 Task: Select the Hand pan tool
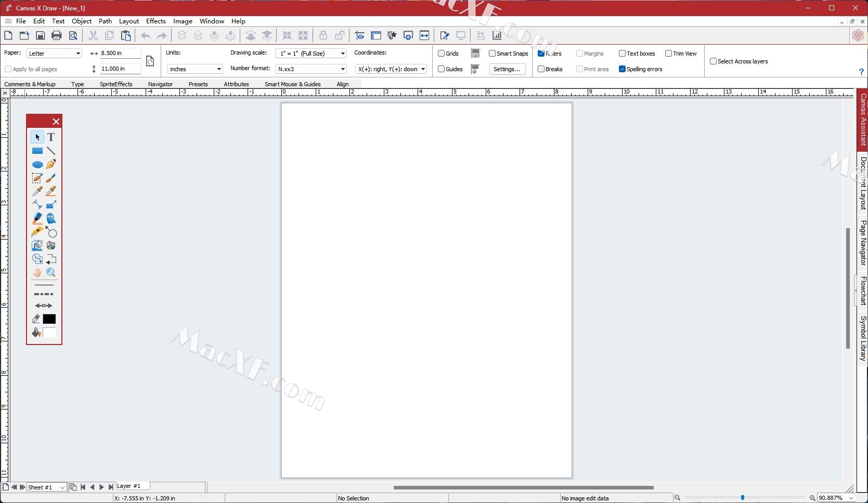pyautogui.click(x=37, y=272)
